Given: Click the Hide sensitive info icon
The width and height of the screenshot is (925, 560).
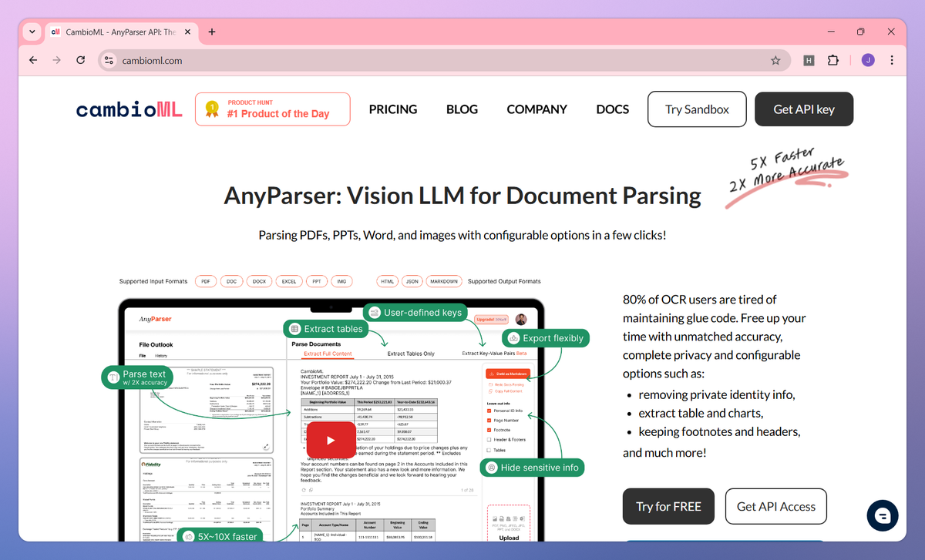Looking at the screenshot, I should [491, 467].
